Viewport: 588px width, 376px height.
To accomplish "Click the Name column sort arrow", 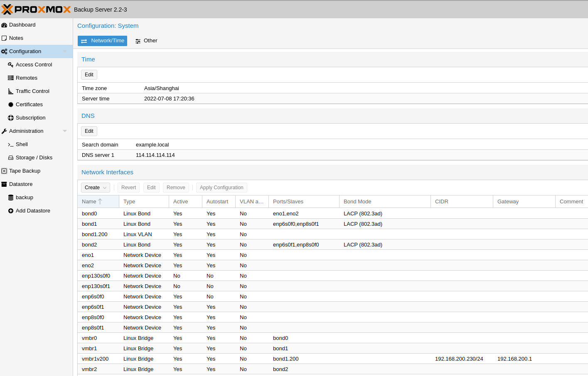I will 100,201.
